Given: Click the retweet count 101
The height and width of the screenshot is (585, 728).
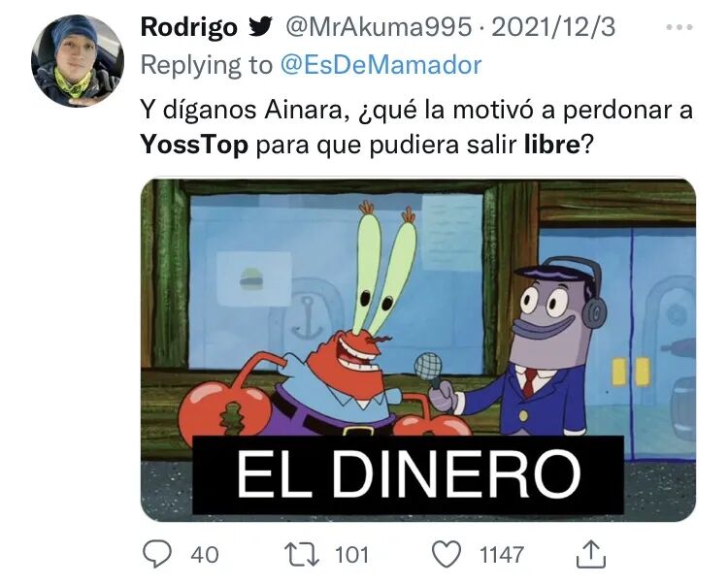Looking at the screenshot, I should [352, 555].
